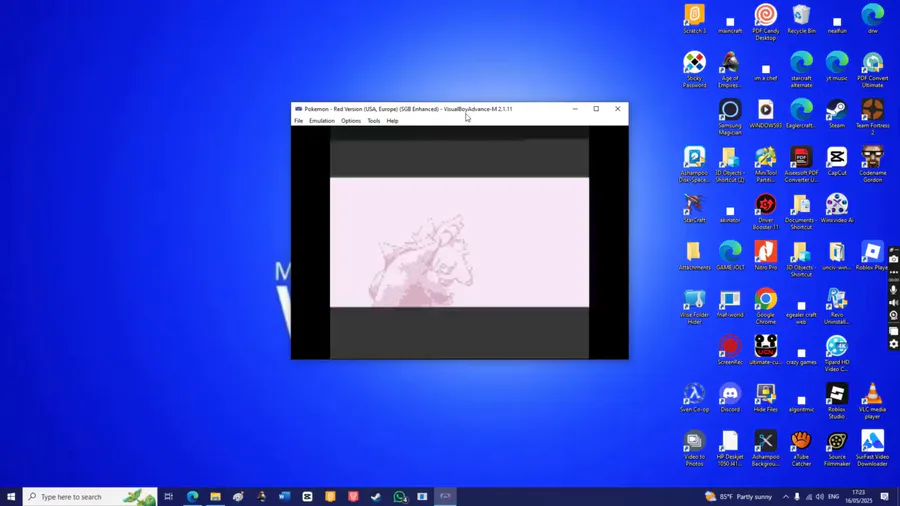The image size is (900, 506).
Task: Select the CapCut desktop icon
Action: click(837, 161)
